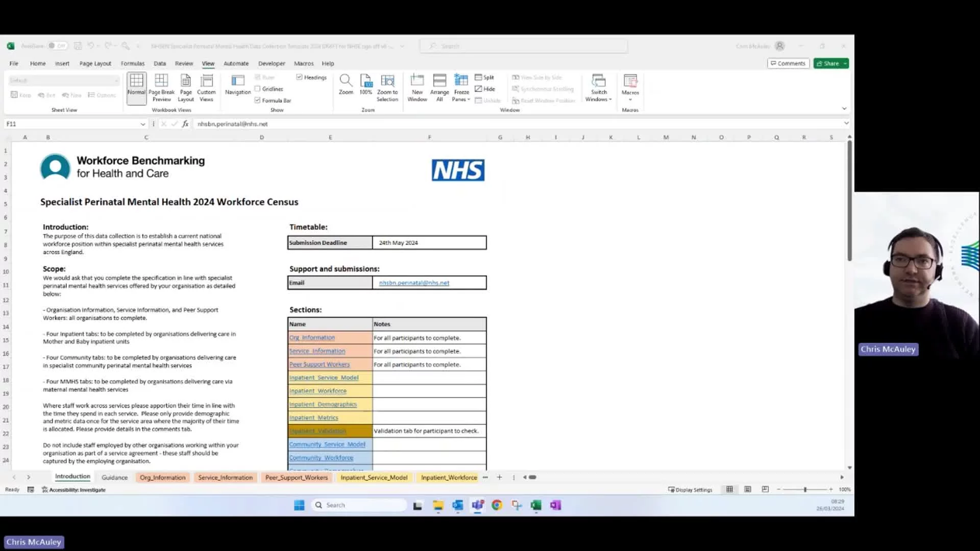The height and width of the screenshot is (551, 980).
Task: Set zoom to 100%
Action: 366,85
